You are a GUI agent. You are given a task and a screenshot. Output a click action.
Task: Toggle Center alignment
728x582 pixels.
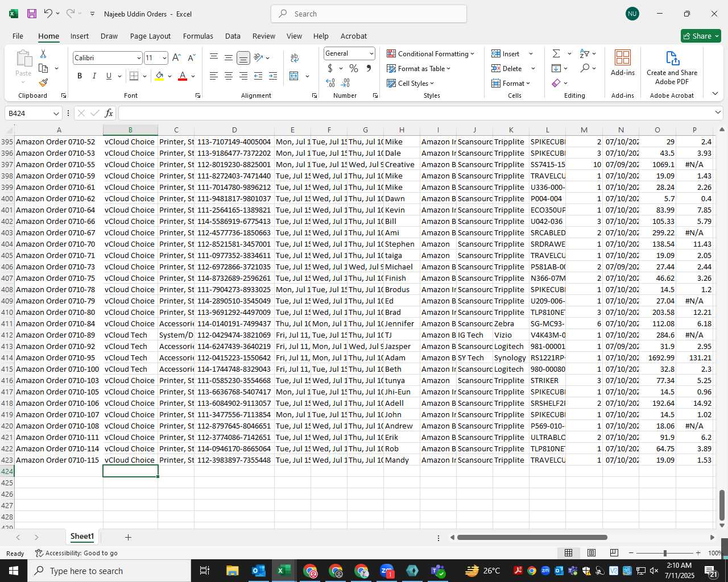pyautogui.click(x=229, y=76)
